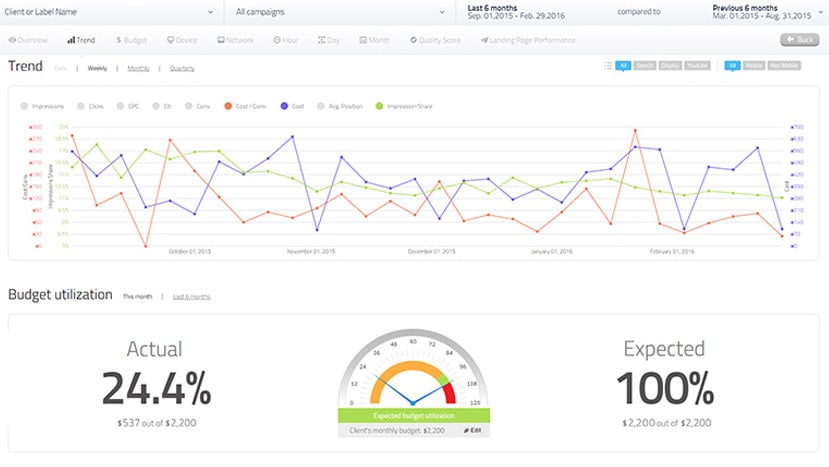Switch to the Month tab
This screenshot has width=829, height=467.
click(374, 40)
